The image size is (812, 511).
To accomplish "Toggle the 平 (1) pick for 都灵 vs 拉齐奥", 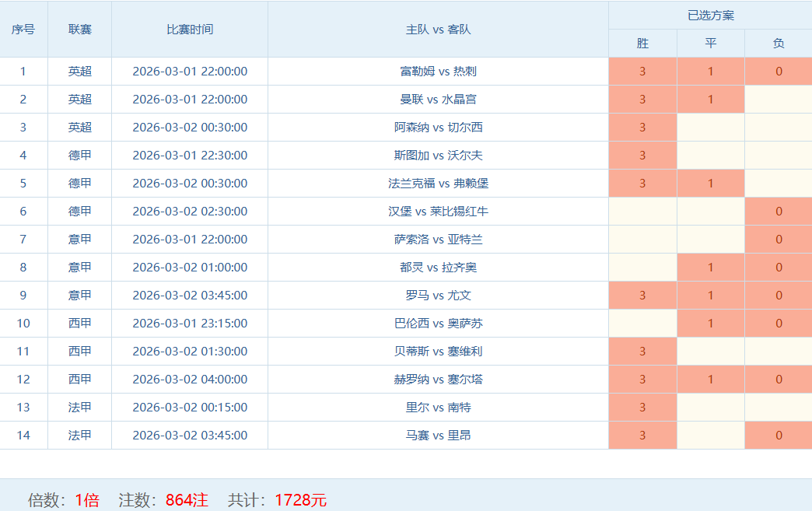I will coord(710,268).
